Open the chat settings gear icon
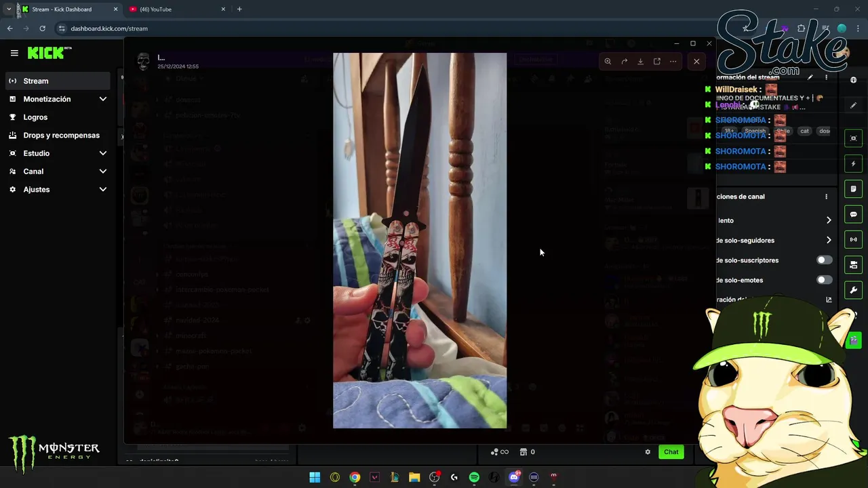Screen dimensions: 868x488 [x=648, y=452]
